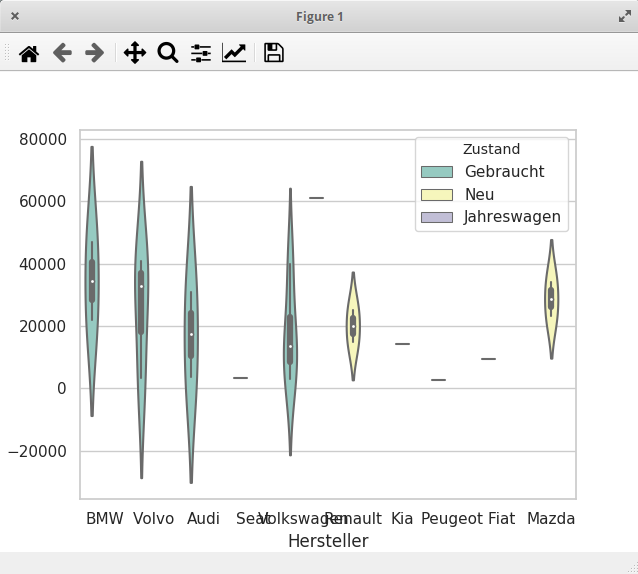Click the Gebraucht green legend swatch
This screenshot has height=574, width=638.
pos(437,172)
